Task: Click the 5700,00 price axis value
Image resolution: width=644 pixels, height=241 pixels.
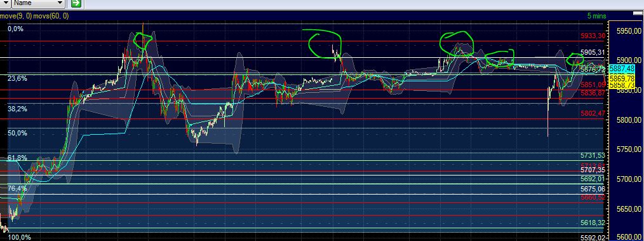Action: point(629,180)
